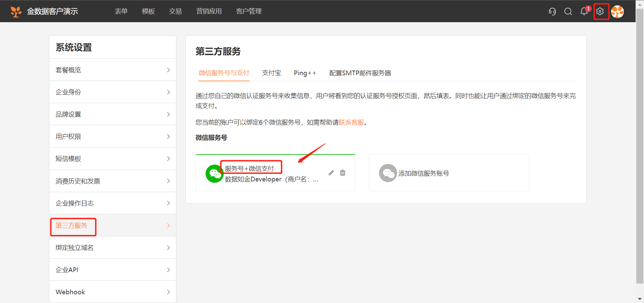The height and width of the screenshot is (303, 644).
Task: Expand chevron next to 企业身份
Action: pyautogui.click(x=168, y=92)
